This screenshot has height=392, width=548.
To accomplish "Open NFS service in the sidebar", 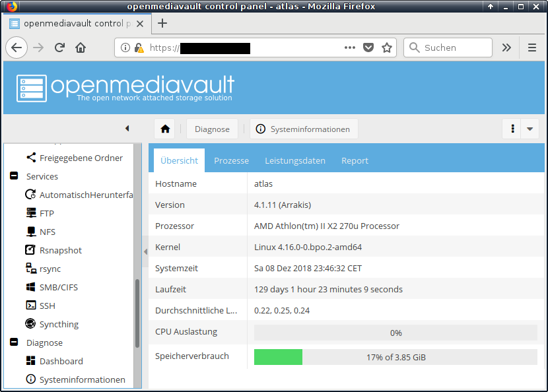I will 47,232.
